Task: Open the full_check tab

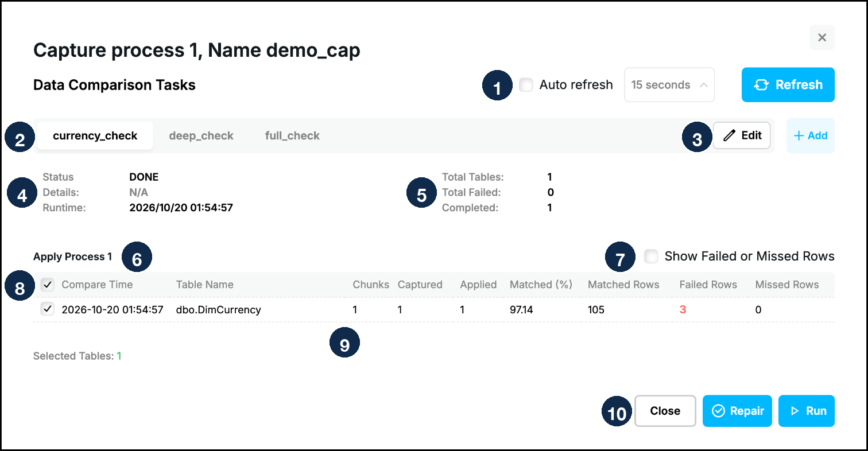Action: (292, 136)
